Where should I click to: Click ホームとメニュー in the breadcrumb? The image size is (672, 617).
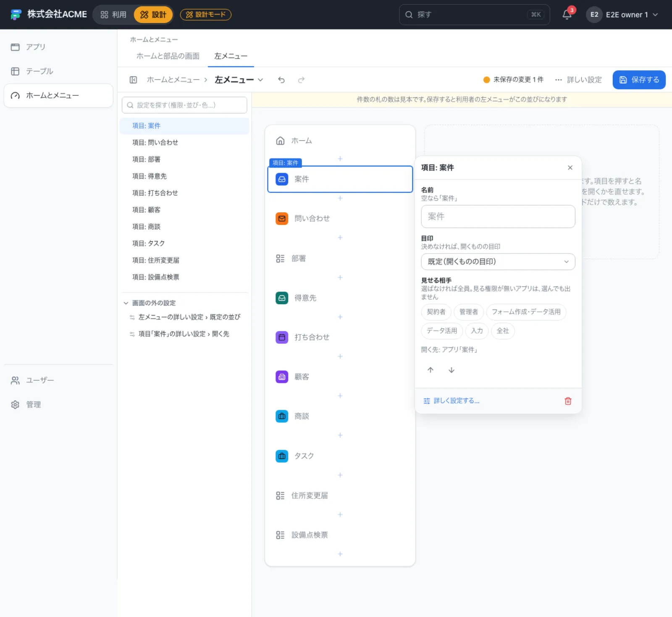click(x=173, y=80)
